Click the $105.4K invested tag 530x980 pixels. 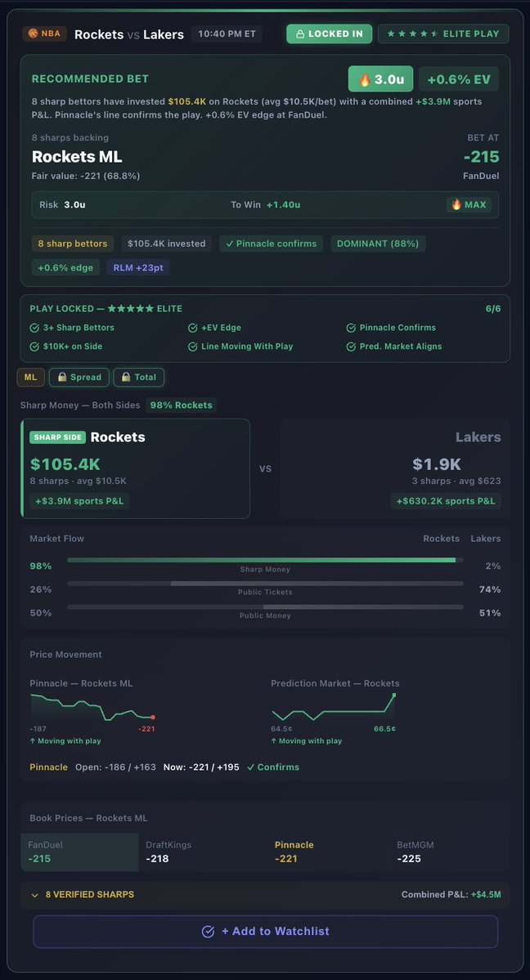[167, 244]
